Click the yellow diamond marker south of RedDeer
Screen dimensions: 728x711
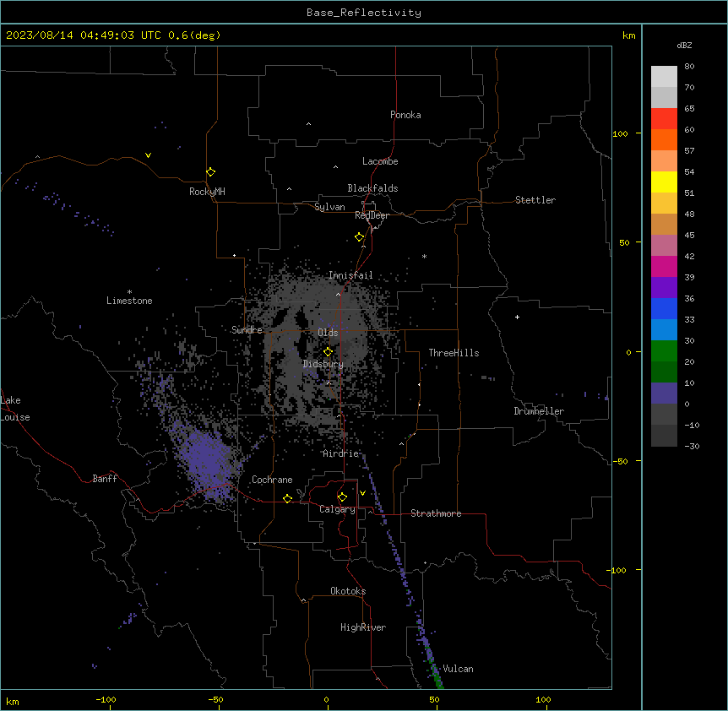359,237
